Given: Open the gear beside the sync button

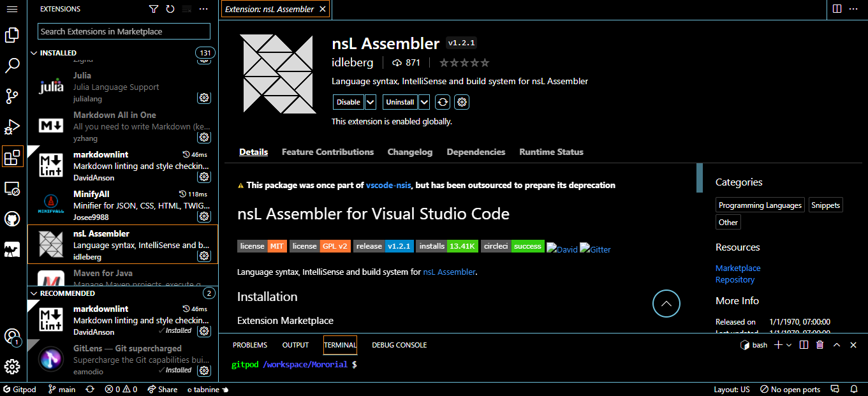Looking at the screenshot, I should [x=462, y=102].
